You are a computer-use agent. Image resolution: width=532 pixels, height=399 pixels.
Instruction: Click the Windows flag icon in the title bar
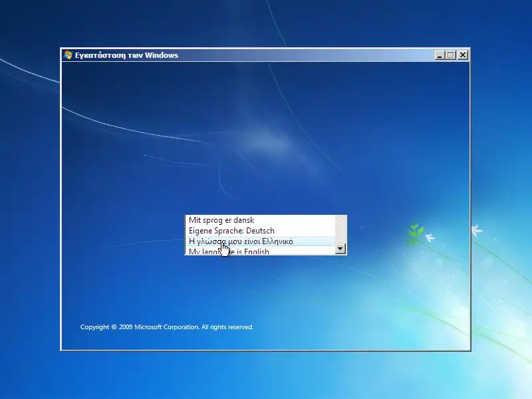68,55
